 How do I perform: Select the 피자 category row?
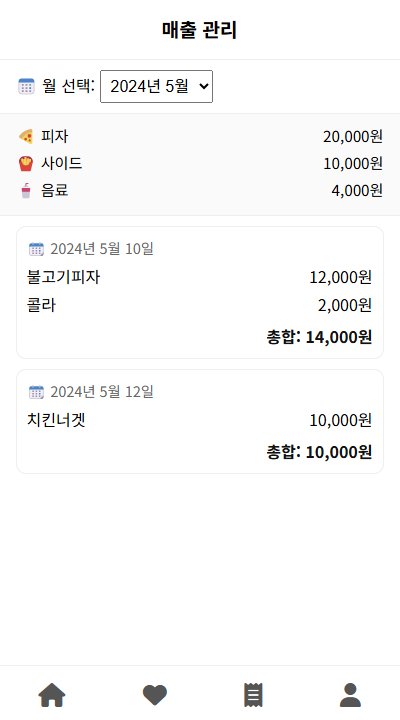coord(200,136)
